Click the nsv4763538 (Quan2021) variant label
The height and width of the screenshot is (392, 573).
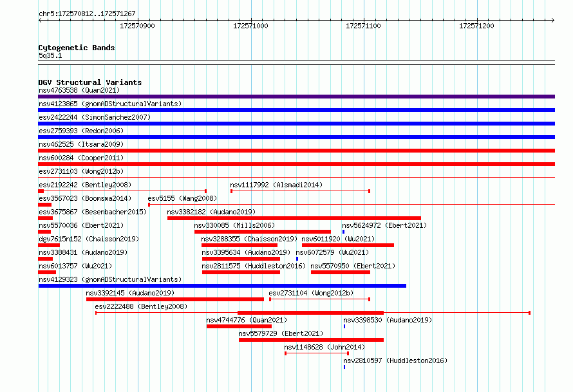(x=79, y=90)
